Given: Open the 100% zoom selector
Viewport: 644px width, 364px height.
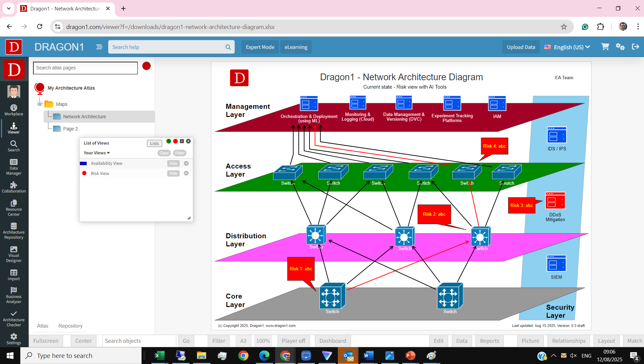Looking at the screenshot, I should tap(263, 341).
